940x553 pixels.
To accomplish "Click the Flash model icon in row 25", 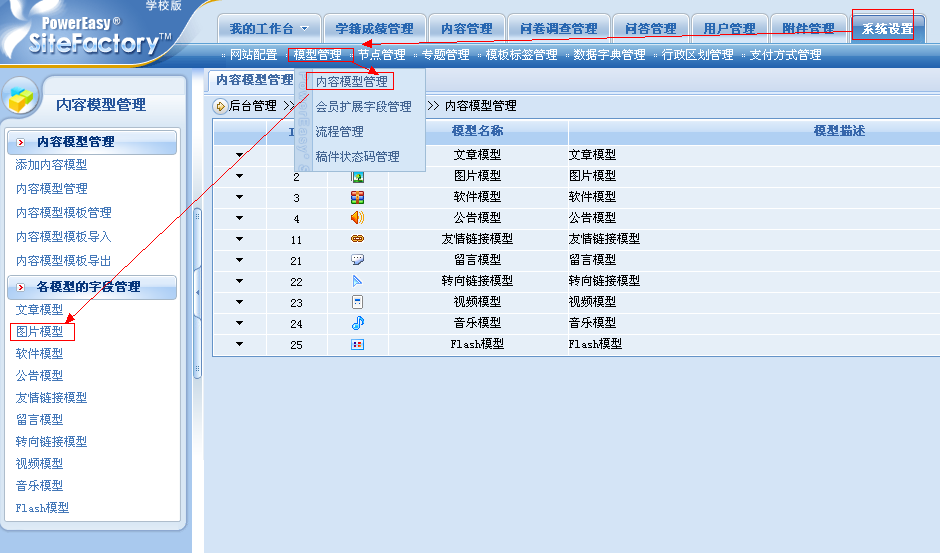I will coord(357,344).
